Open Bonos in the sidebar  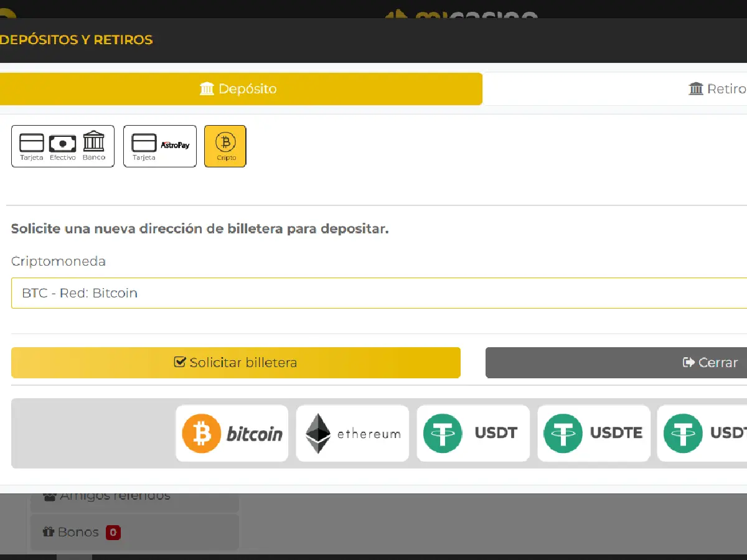click(x=78, y=532)
